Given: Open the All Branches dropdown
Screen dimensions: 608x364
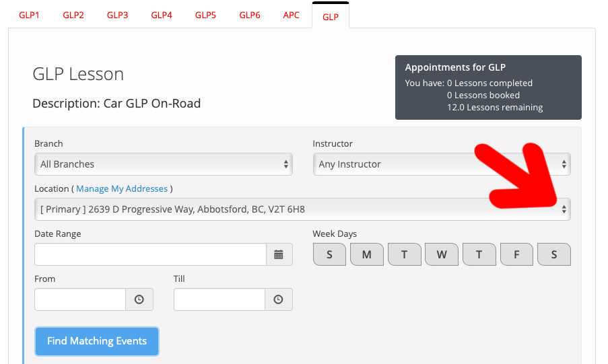Looking at the screenshot, I should click(163, 164).
